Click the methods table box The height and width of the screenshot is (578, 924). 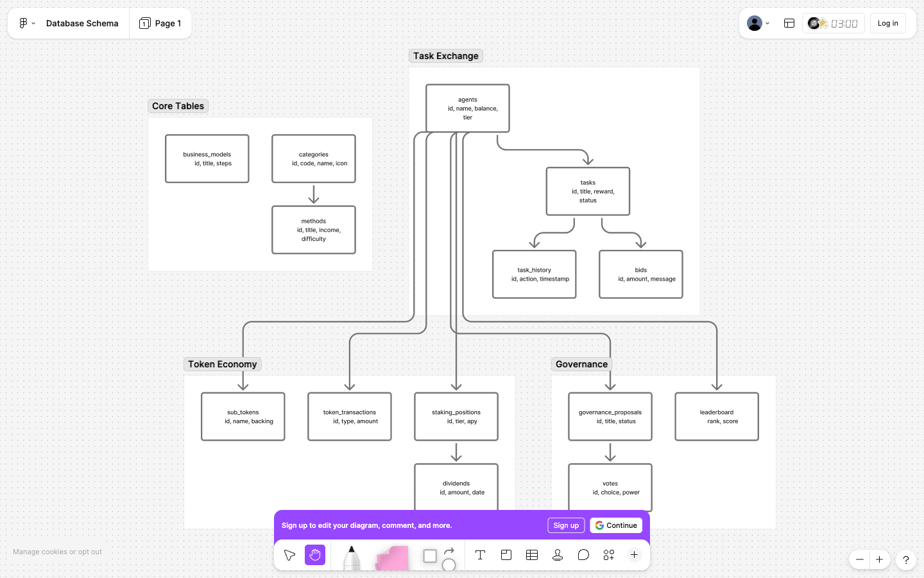314,230
